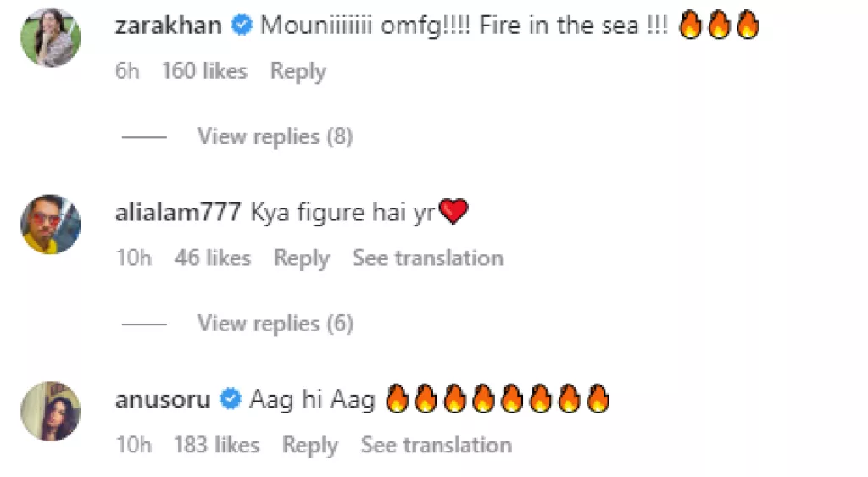Image resolution: width=868 pixels, height=477 pixels.
Task: See translation of alialam777's comment
Action: pyautogui.click(x=427, y=258)
